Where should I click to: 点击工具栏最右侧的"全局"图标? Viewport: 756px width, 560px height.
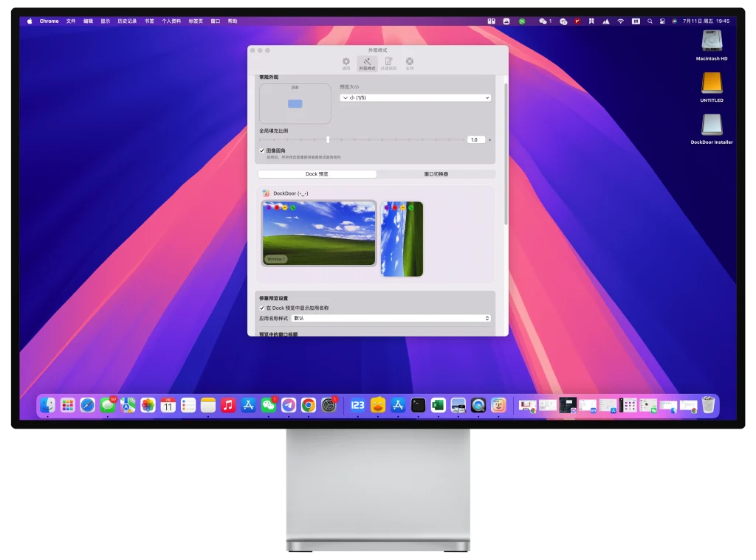pyautogui.click(x=408, y=62)
